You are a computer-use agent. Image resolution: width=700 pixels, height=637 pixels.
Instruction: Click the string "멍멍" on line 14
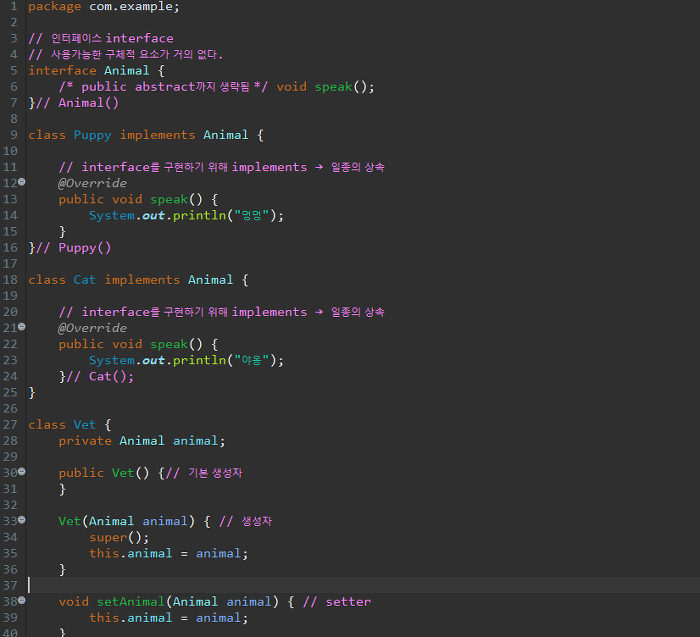(x=252, y=216)
